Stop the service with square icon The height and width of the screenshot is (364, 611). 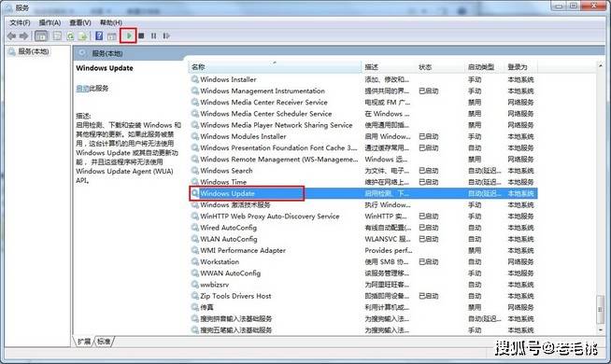141,36
